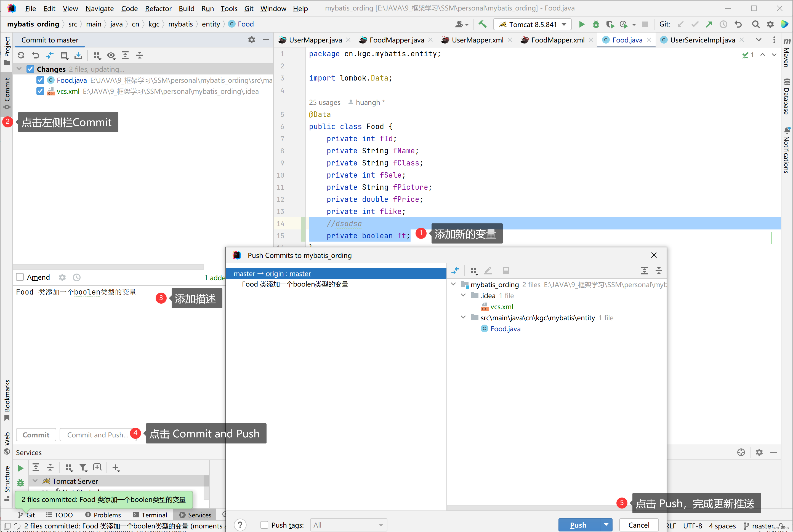Collapse src\main\java entity folder node

tap(463, 317)
